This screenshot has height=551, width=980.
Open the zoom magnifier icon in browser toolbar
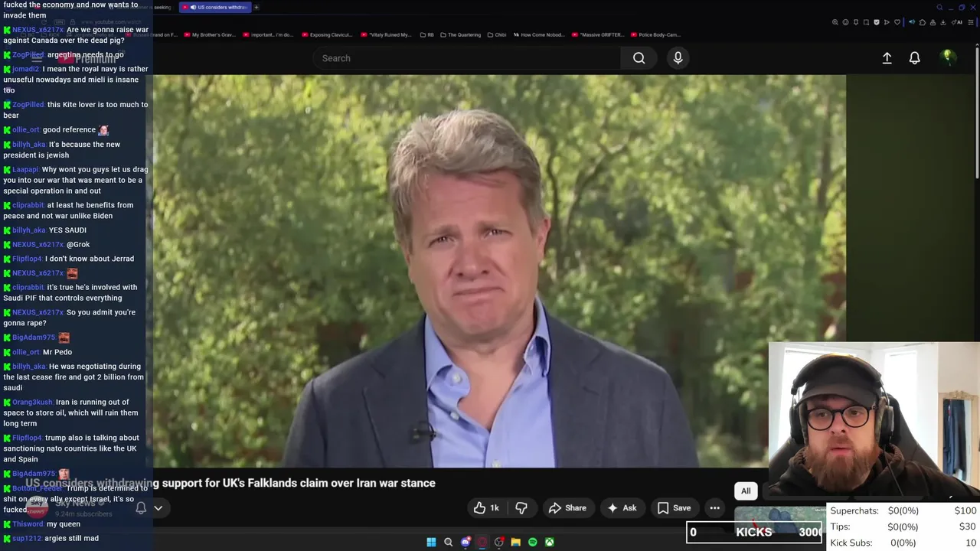(x=835, y=22)
